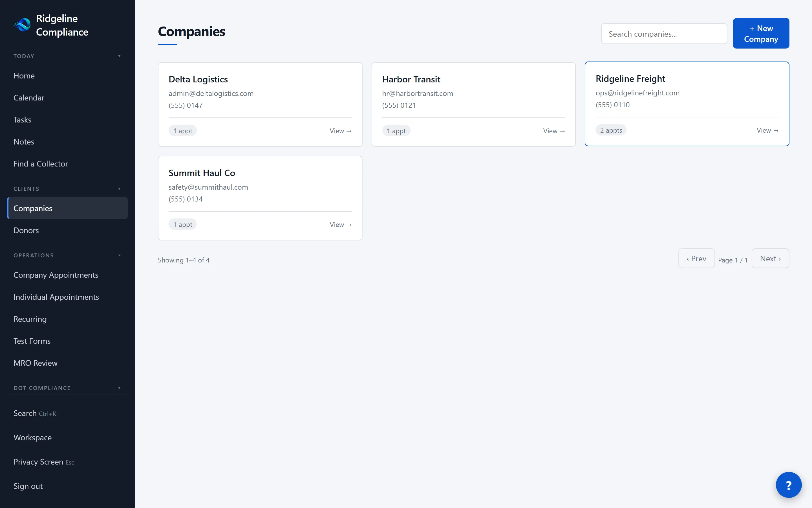Open Company Appointments

pos(67,275)
